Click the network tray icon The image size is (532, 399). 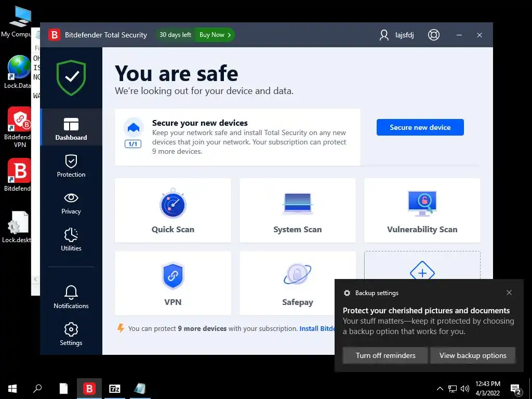click(453, 389)
